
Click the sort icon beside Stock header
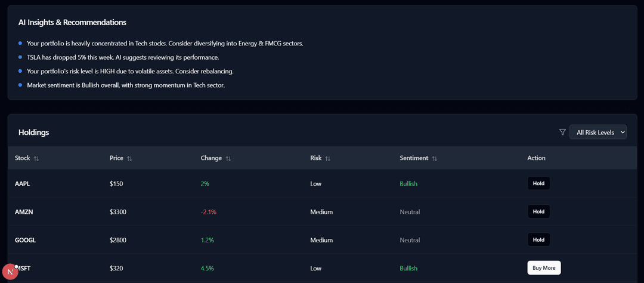36,158
